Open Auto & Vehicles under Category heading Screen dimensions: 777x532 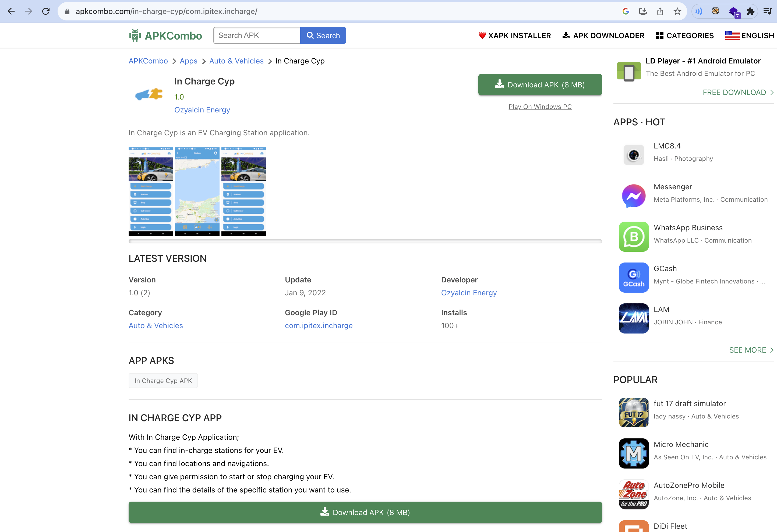156,325
